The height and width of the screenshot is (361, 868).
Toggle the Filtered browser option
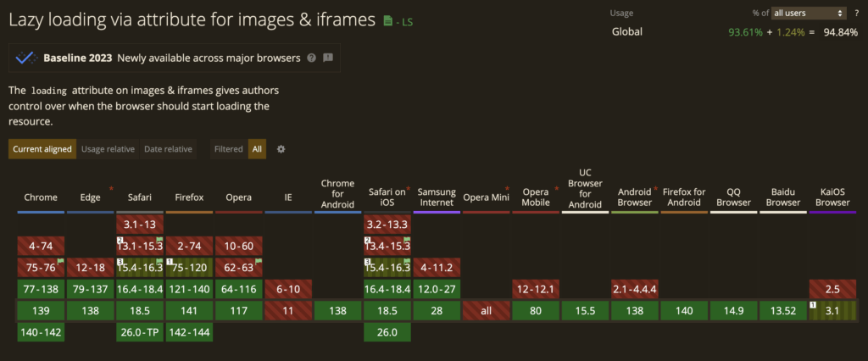229,149
